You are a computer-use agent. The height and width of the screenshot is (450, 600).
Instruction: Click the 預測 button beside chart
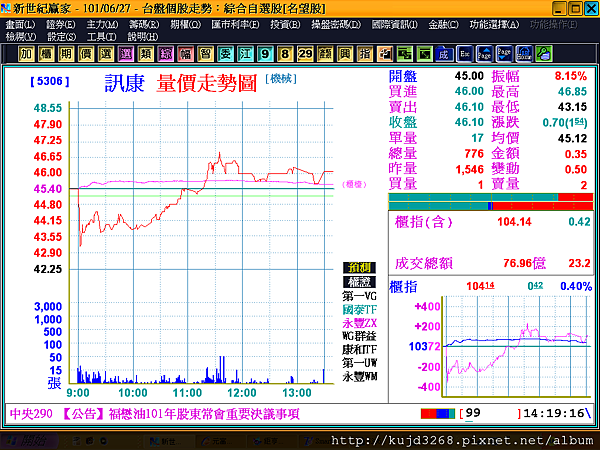coord(359,267)
